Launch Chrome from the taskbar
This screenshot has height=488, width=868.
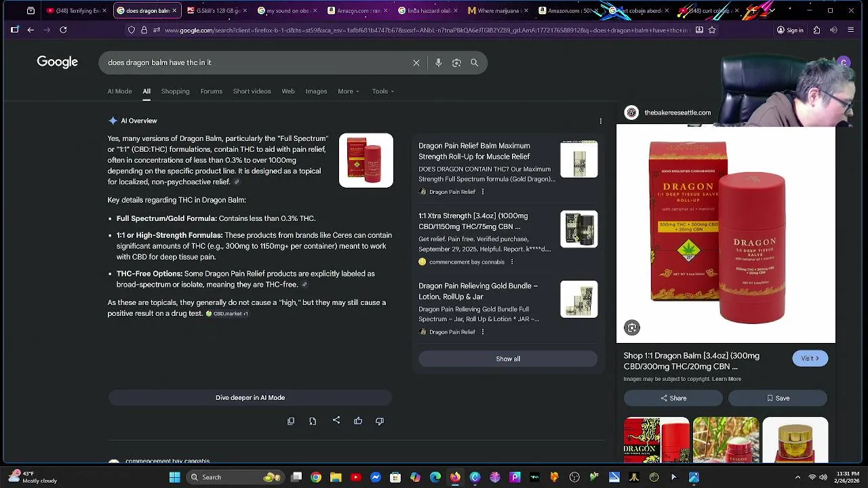pos(316,477)
